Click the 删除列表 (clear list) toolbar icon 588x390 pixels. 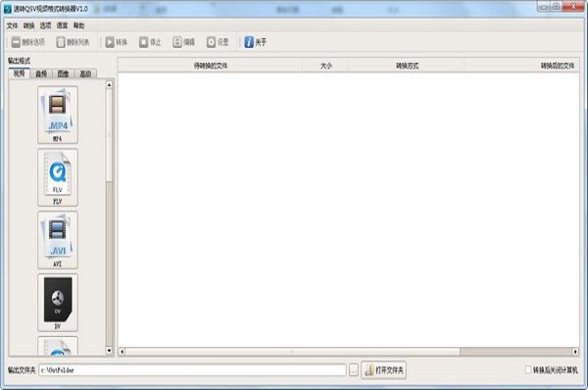click(x=61, y=42)
